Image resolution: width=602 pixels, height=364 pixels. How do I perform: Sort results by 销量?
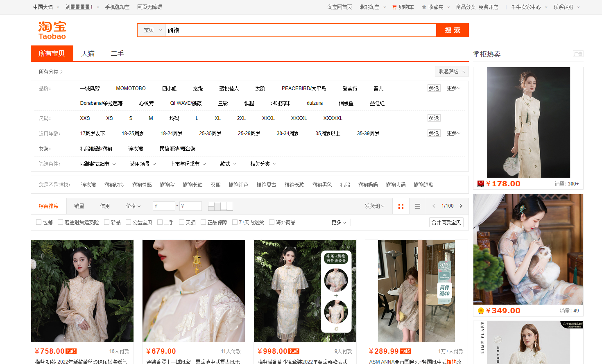pos(79,206)
